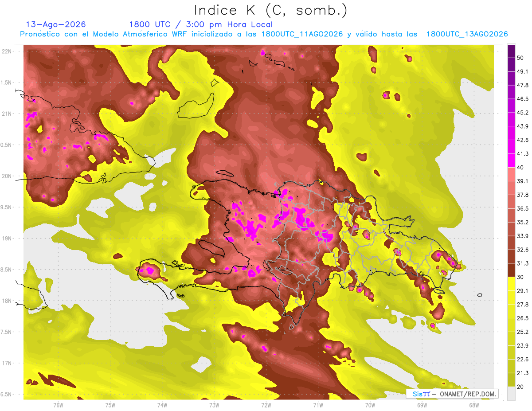Click the 72W longitude axis label
Viewport: 532px width, 411px height.
tap(266, 405)
